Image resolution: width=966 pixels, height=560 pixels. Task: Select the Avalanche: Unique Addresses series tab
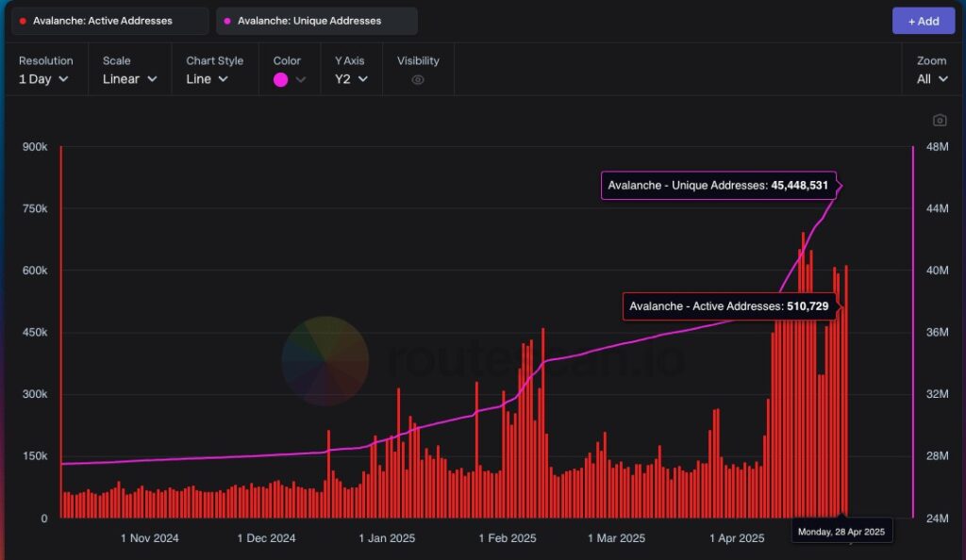[x=317, y=21]
